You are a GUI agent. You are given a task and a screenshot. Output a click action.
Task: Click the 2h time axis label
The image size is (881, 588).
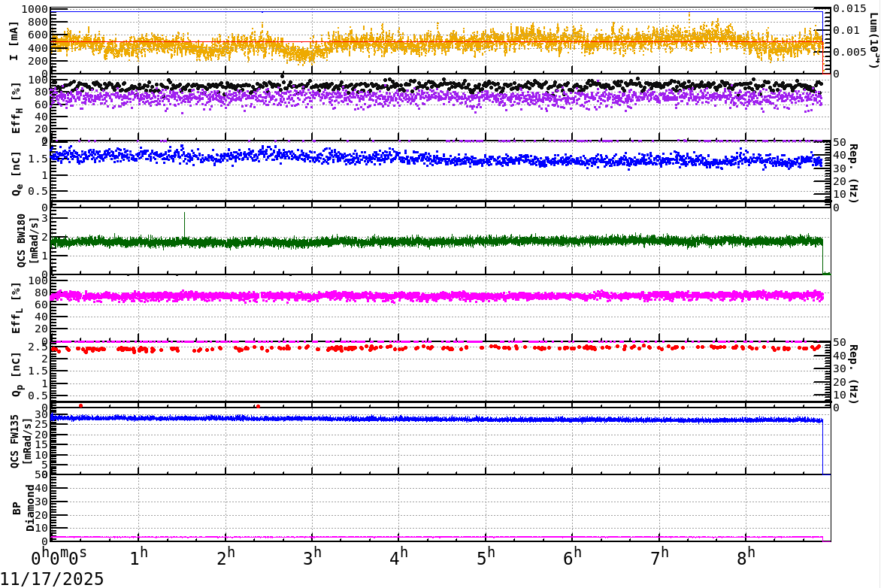pos(226,557)
